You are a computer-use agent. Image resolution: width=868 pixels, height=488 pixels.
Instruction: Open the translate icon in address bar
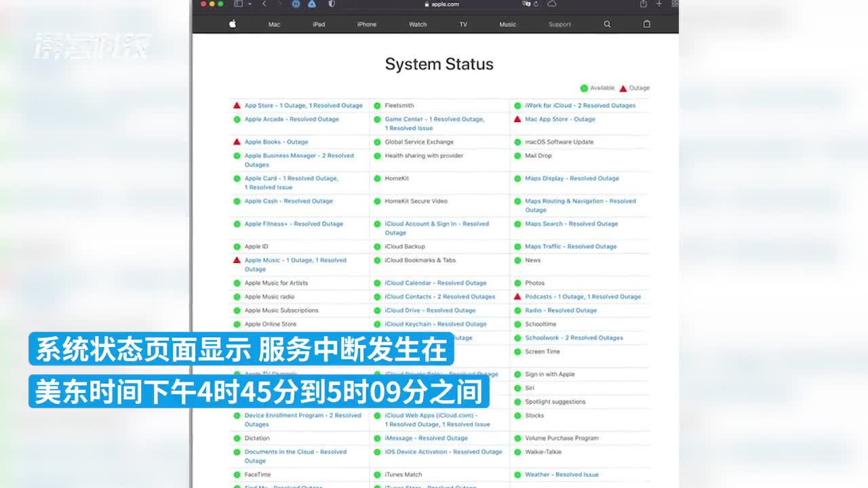[526, 3]
